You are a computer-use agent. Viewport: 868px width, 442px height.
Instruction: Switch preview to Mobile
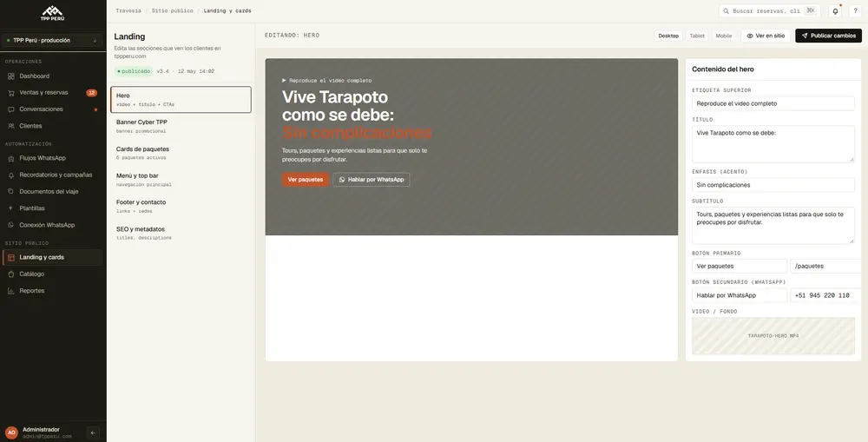724,36
